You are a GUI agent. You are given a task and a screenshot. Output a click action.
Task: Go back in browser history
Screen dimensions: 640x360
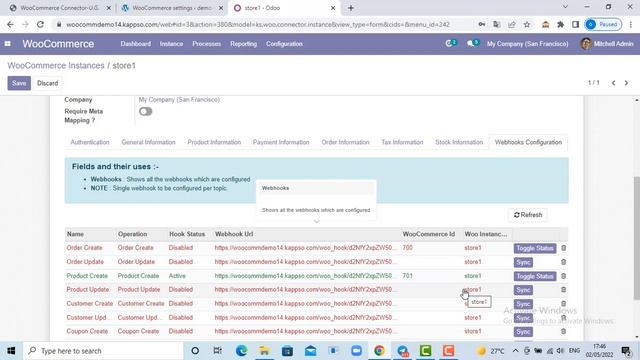pos(10,24)
